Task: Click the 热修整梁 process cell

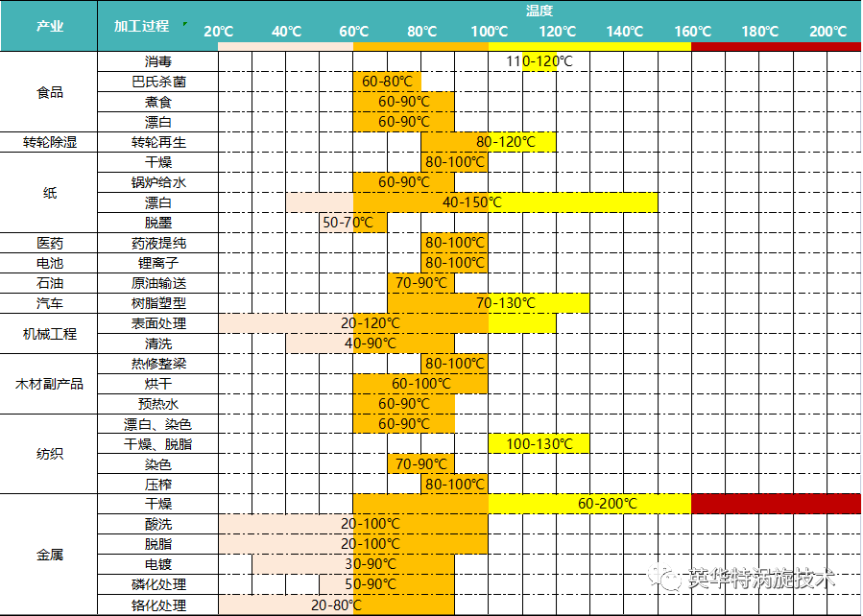Action: (158, 364)
